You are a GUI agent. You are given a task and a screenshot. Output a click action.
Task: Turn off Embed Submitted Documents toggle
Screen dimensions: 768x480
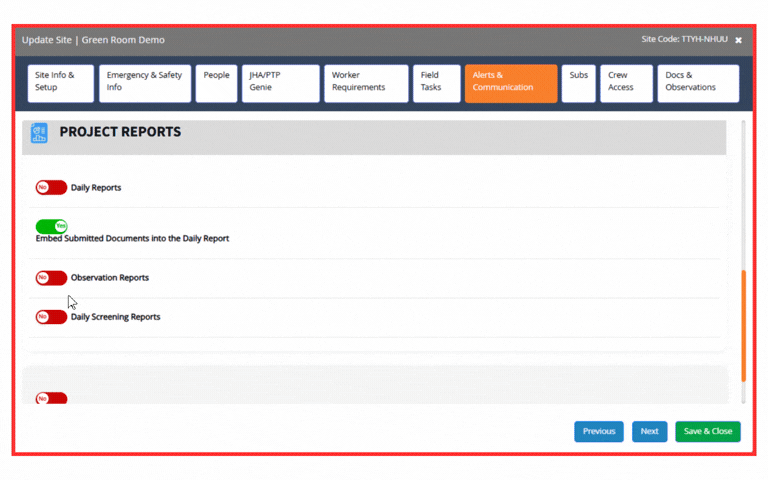coord(51,226)
